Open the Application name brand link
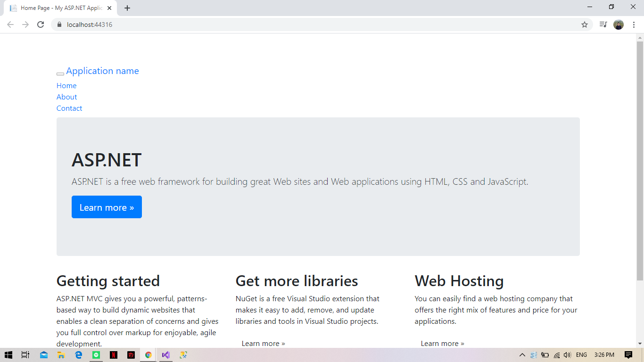The image size is (644, 362). 102,71
